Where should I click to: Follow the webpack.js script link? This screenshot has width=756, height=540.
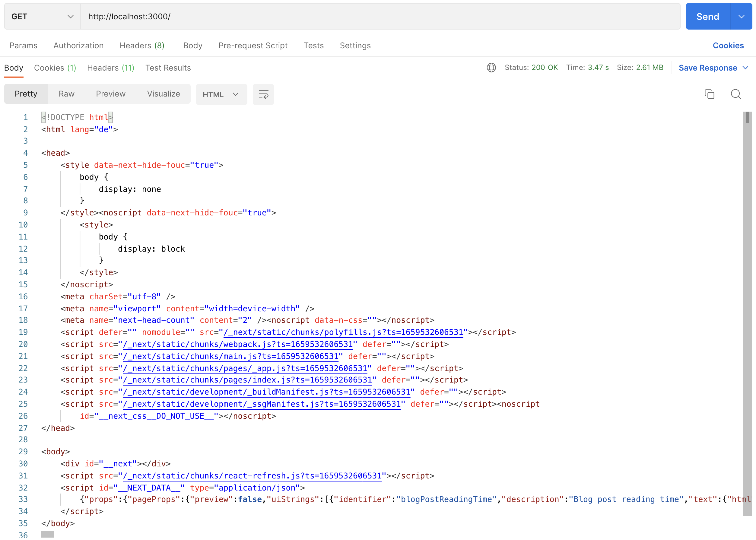click(238, 344)
